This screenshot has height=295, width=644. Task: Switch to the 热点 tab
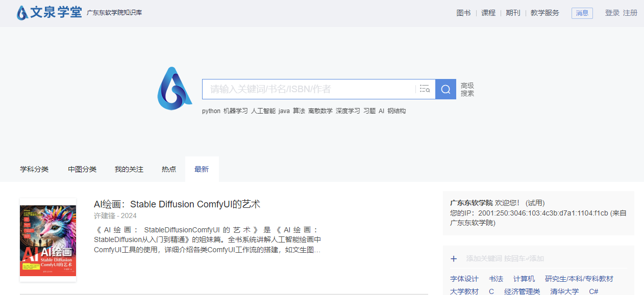pos(169,169)
